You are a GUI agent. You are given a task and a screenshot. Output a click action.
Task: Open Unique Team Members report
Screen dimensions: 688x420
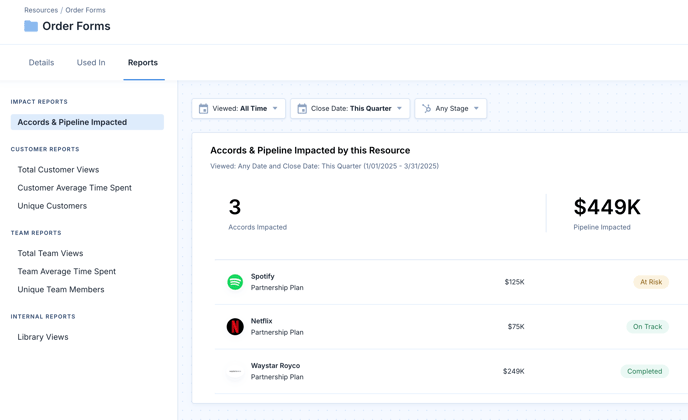tap(61, 290)
